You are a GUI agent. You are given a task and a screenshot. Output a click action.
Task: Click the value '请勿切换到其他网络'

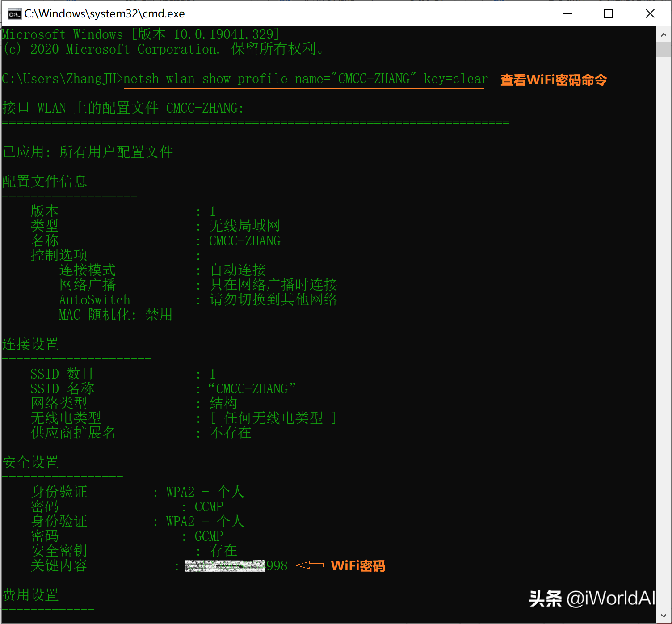tap(274, 300)
